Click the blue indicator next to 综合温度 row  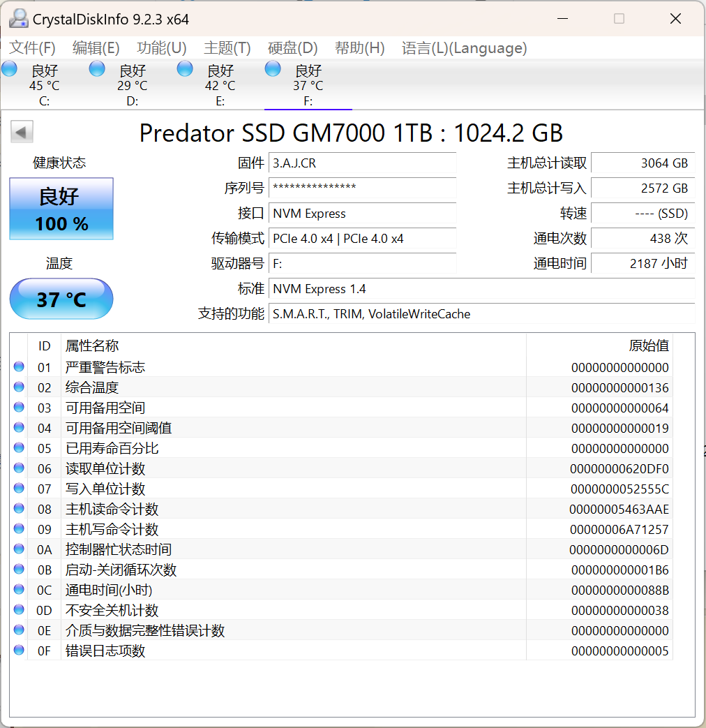tap(18, 387)
